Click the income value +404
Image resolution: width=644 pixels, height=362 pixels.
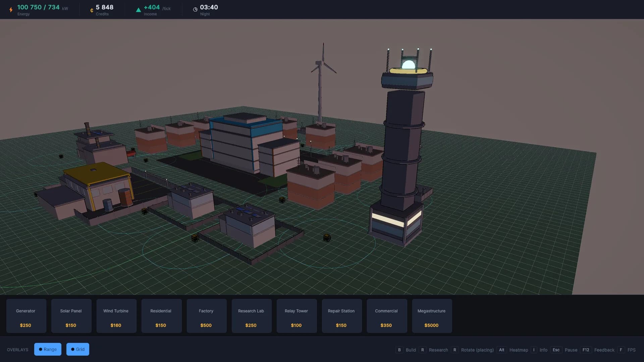click(152, 7)
